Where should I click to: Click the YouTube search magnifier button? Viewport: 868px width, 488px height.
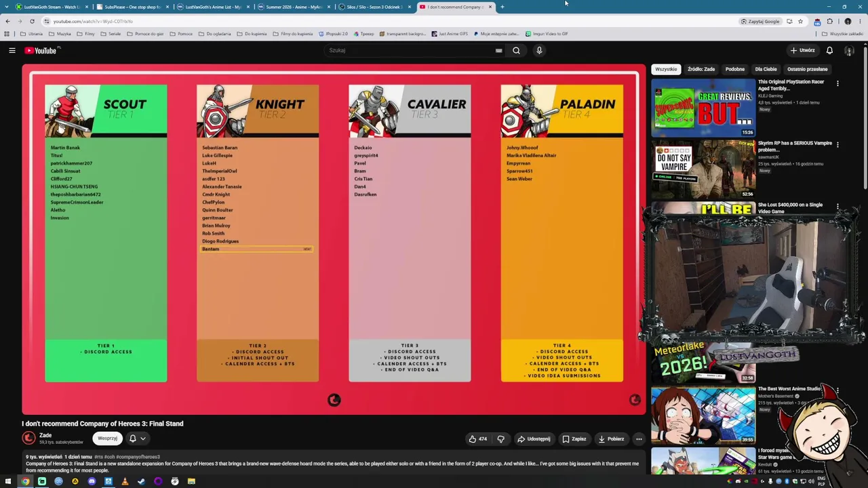(516, 50)
